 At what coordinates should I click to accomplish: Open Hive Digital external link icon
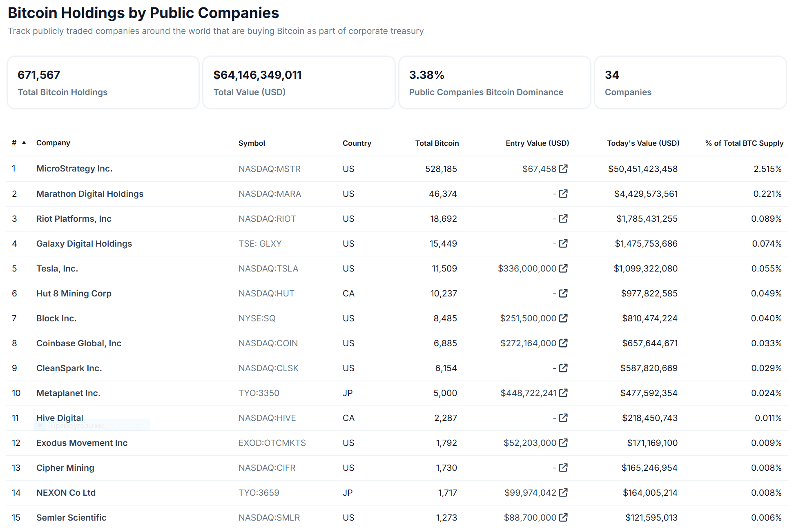pyautogui.click(x=563, y=418)
